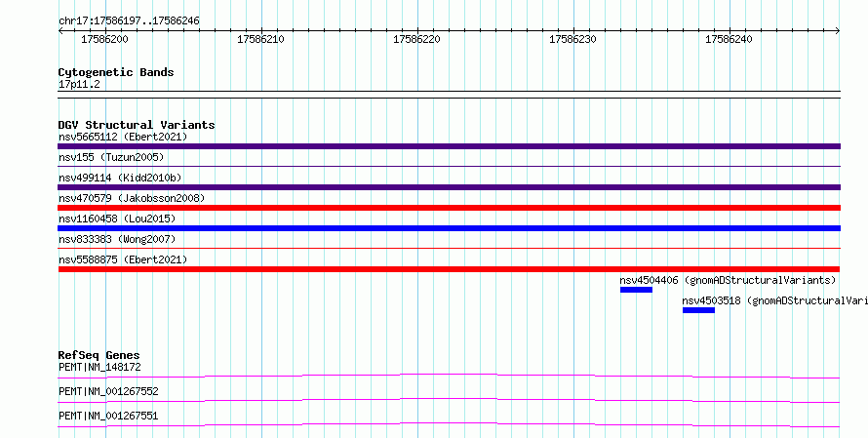868x438 pixels.
Task: Click ruler position 17586240
Action: pos(730,39)
